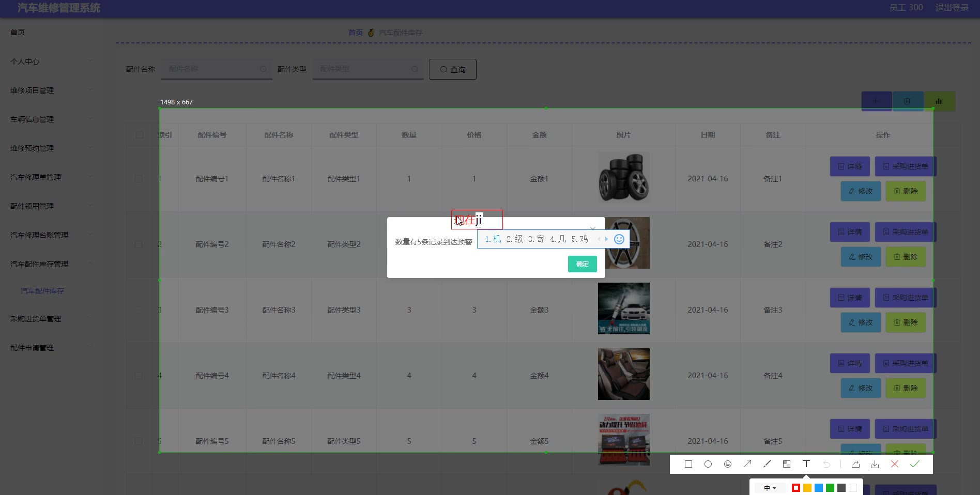Select the mosaic blur tool

pyautogui.click(x=787, y=464)
